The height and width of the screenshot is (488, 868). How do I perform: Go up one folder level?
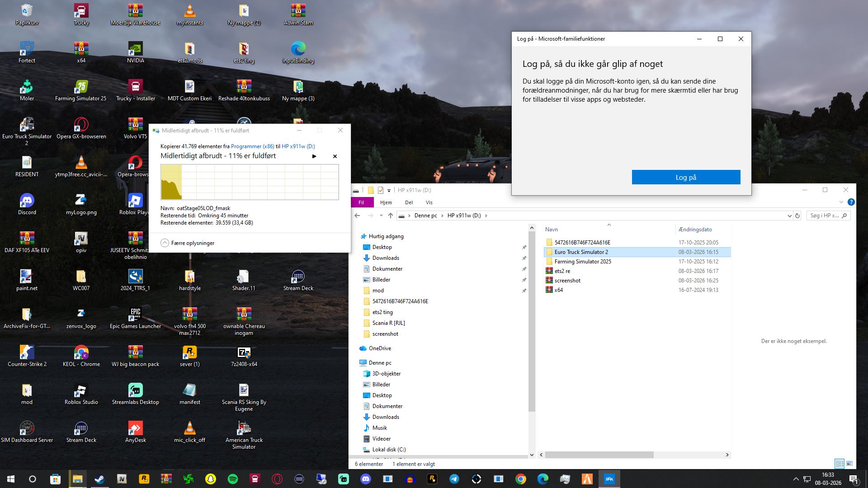[x=391, y=216]
